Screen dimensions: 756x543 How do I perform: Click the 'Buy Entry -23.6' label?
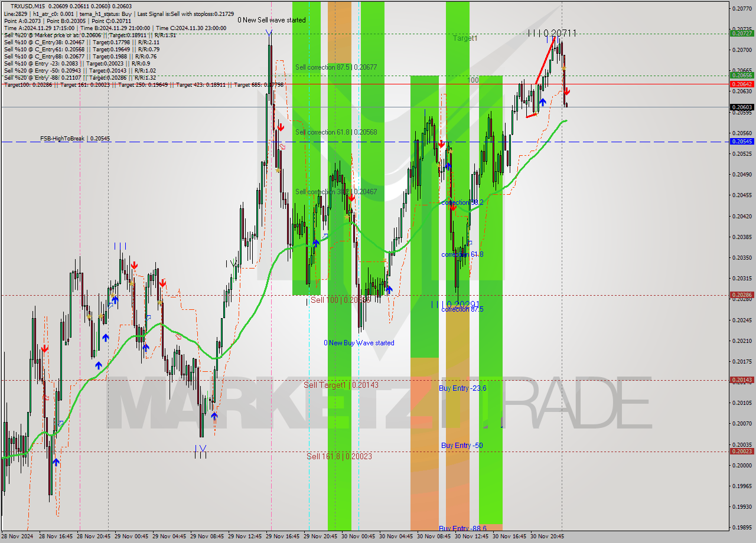[463, 388]
